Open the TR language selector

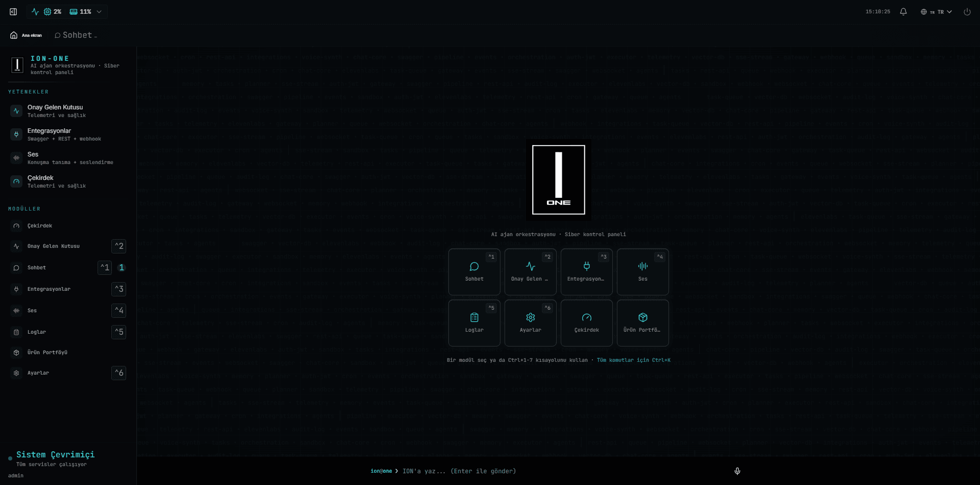pos(936,12)
